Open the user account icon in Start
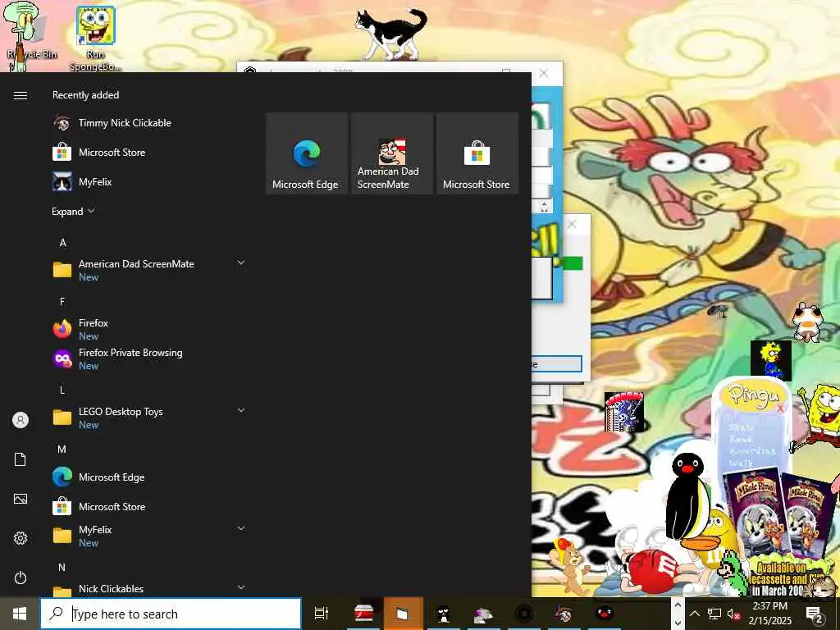This screenshot has width=840, height=630. (21, 420)
